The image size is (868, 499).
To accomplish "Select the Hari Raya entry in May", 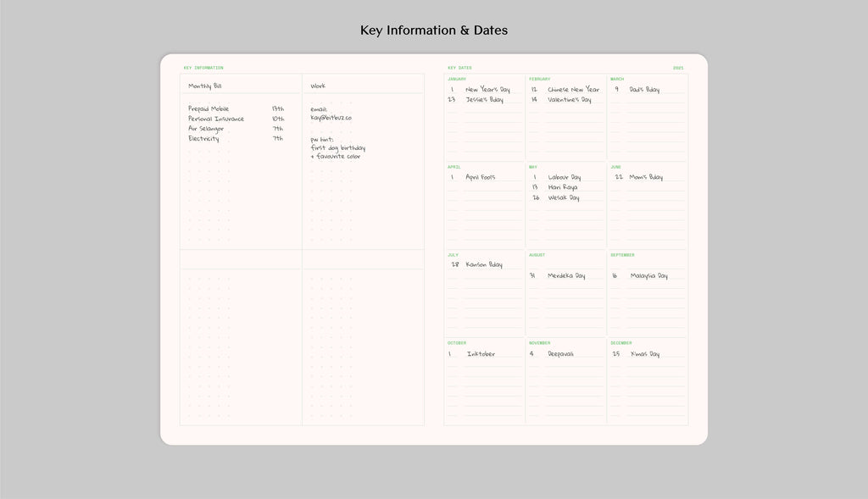I will click(x=563, y=187).
